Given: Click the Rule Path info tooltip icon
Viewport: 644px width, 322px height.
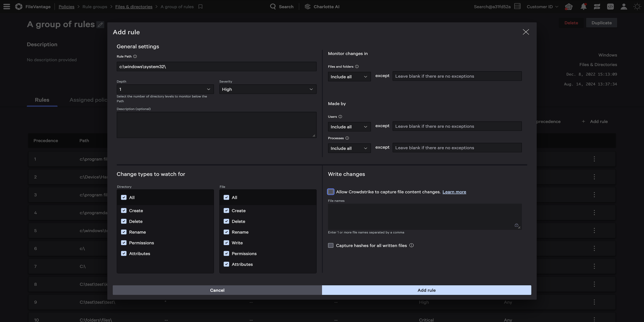Looking at the screenshot, I should (135, 56).
